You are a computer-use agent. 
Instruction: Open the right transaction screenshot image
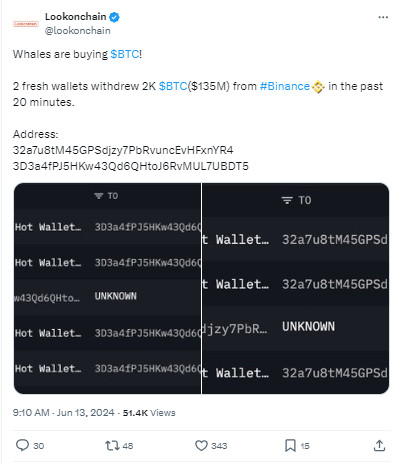pos(295,288)
